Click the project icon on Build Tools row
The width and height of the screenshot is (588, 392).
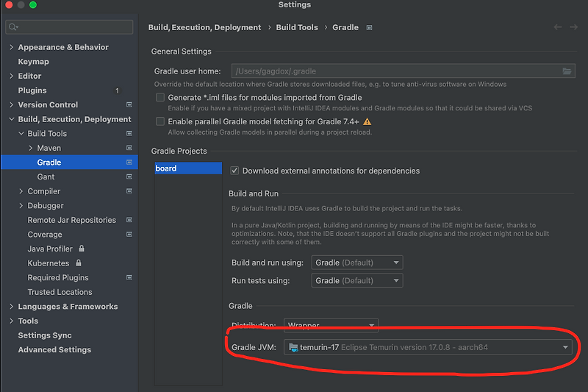129,134
